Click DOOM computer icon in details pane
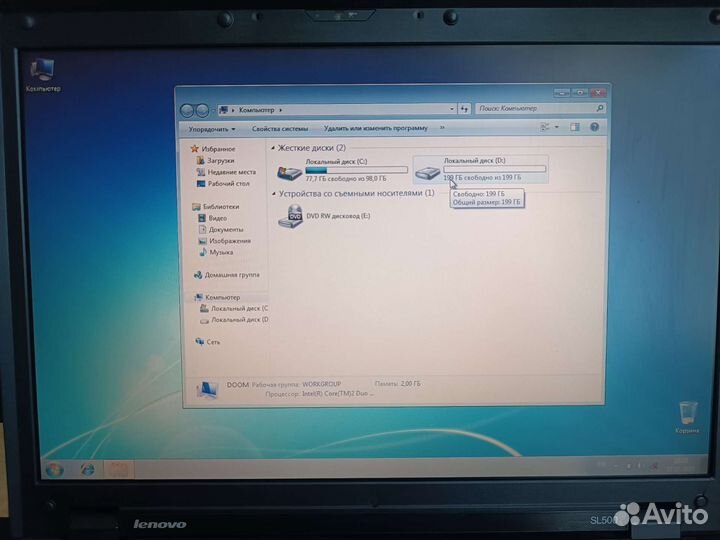Image resolution: width=720 pixels, height=540 pixels. click(207, 389)
